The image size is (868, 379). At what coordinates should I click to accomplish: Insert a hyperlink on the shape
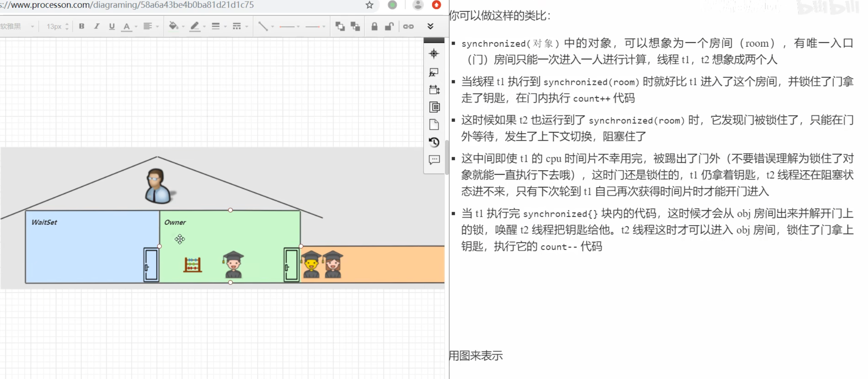408,26
